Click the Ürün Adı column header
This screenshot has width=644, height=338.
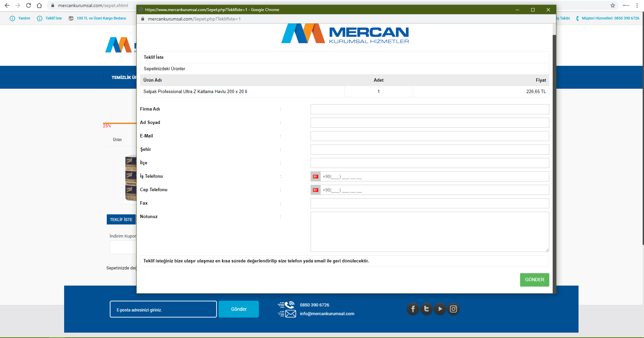[x=152, y=80]
